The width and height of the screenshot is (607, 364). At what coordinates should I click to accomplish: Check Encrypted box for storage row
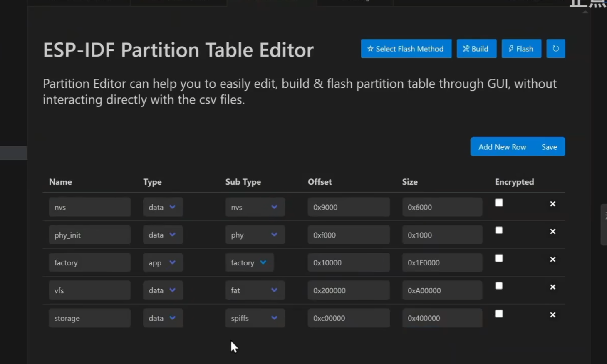click(x=499, y=314)
